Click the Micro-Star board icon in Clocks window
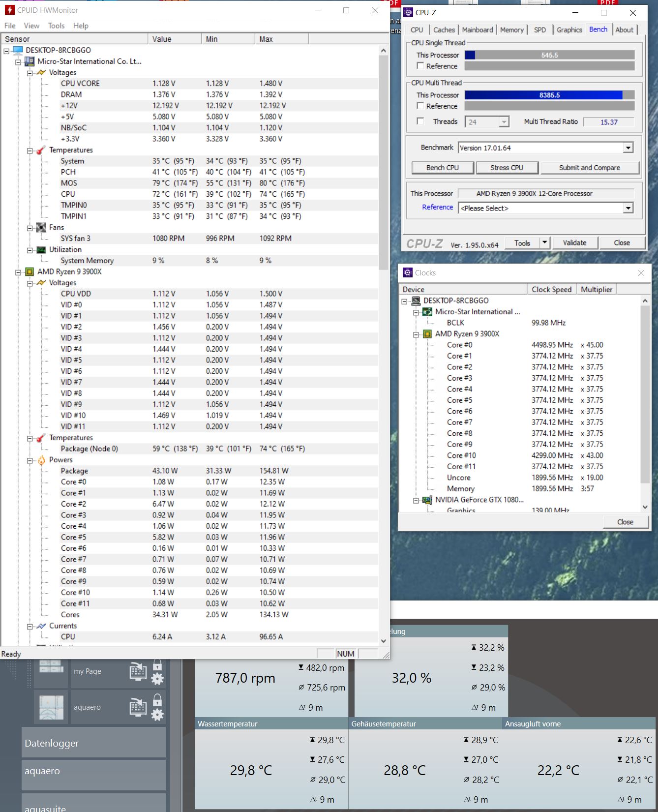Image resolution: width=658 pixels, height=812 pixels. point(427,312)
